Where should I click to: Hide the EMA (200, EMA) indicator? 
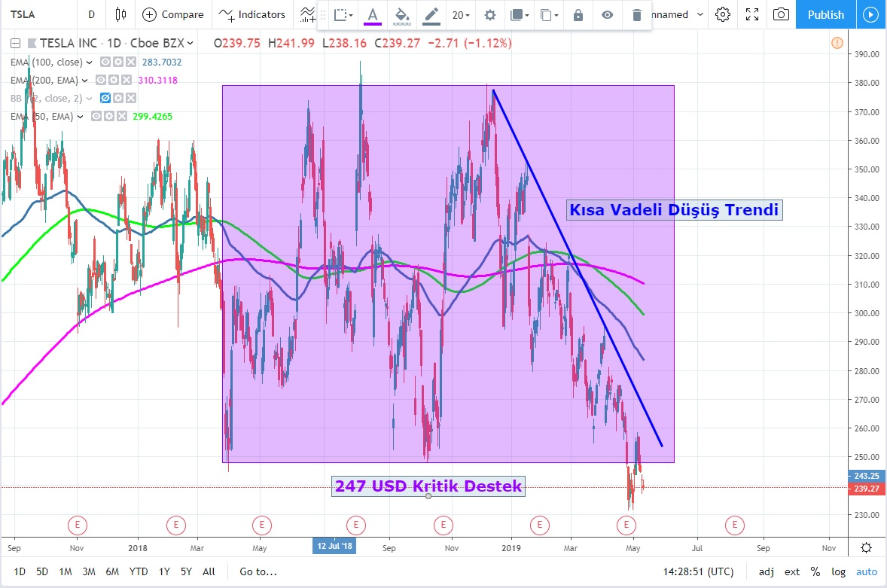tap(101, 81)
